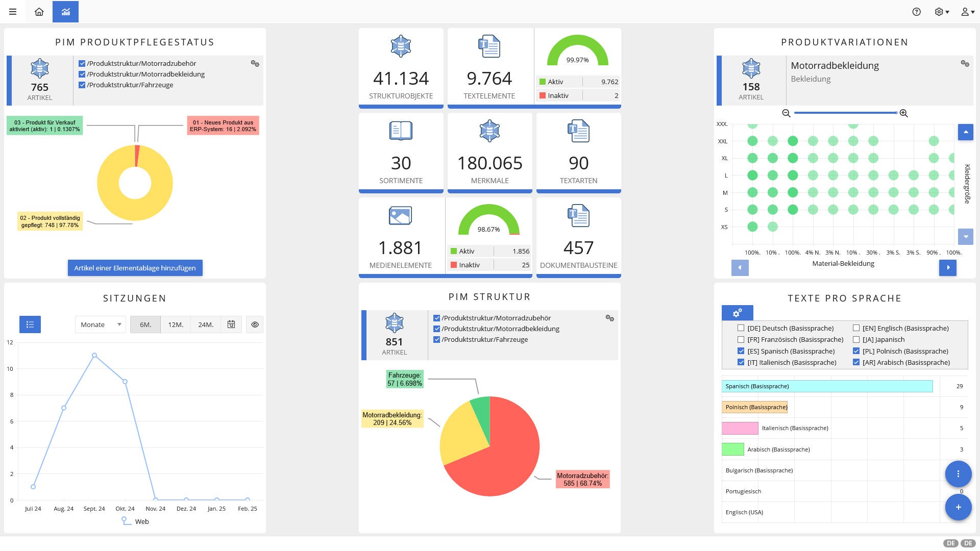Enable the [DE] Deutsch language checkbox
980x551 pixels.
pyautogui.click(x=741, y=328)
